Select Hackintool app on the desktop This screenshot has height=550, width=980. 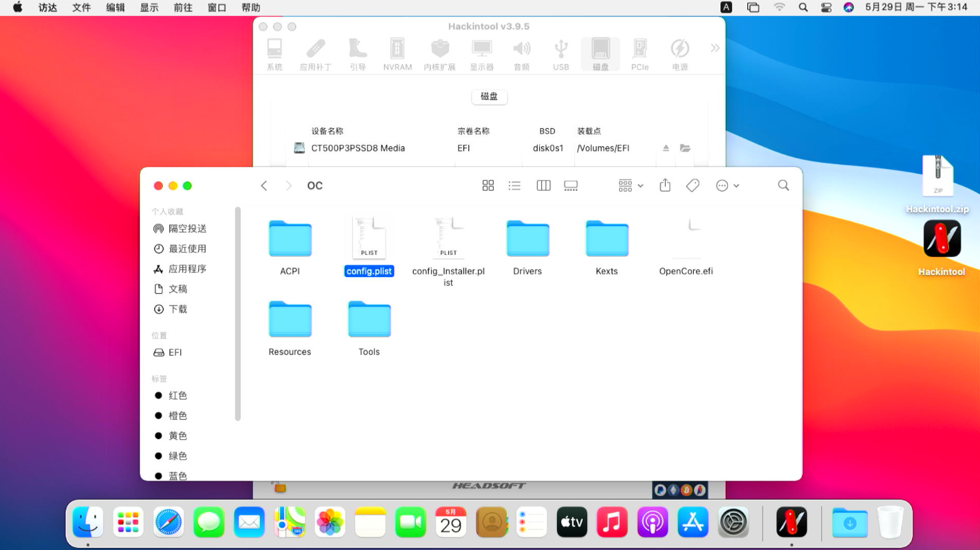tap(941, 248)
